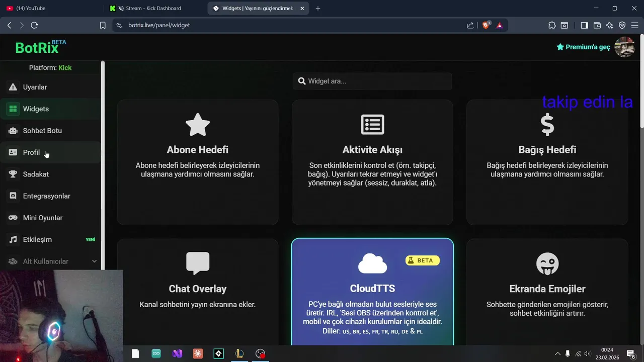Open the user avatar in header

pos(625,47)
